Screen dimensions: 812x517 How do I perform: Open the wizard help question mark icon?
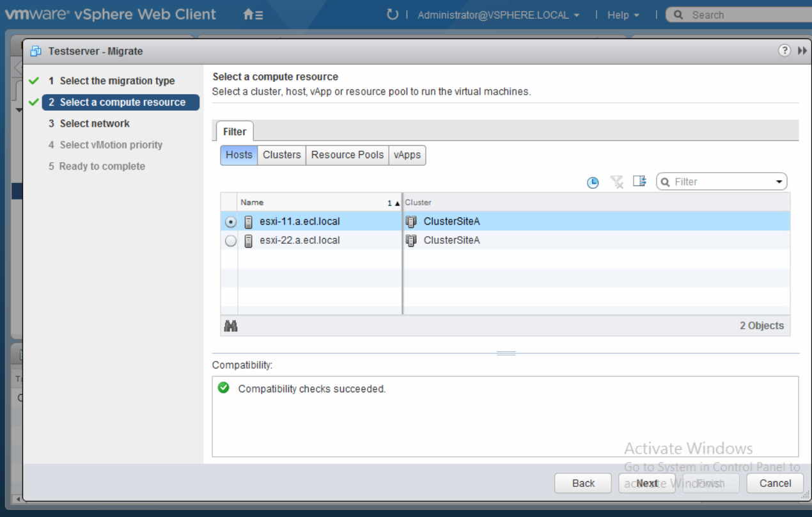pyautogui.click(x=785, y=51)
